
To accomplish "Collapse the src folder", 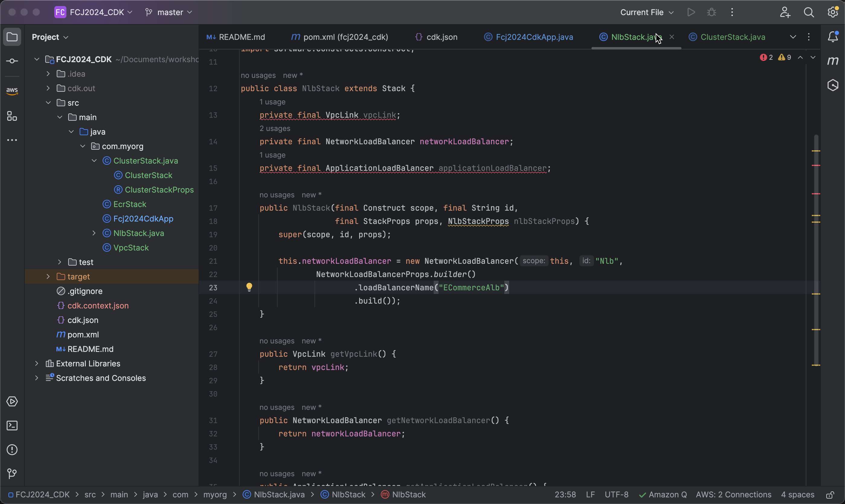I will tap(48, 103).
